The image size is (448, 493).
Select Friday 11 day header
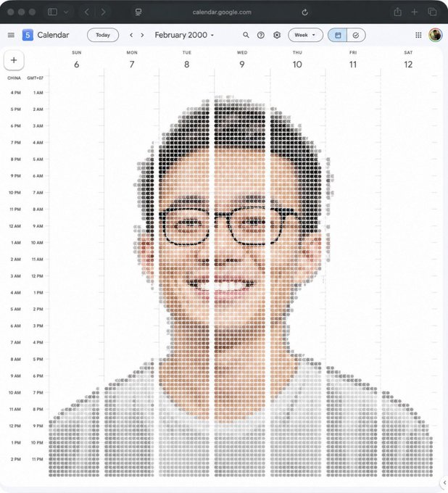[x=353, y=59]
